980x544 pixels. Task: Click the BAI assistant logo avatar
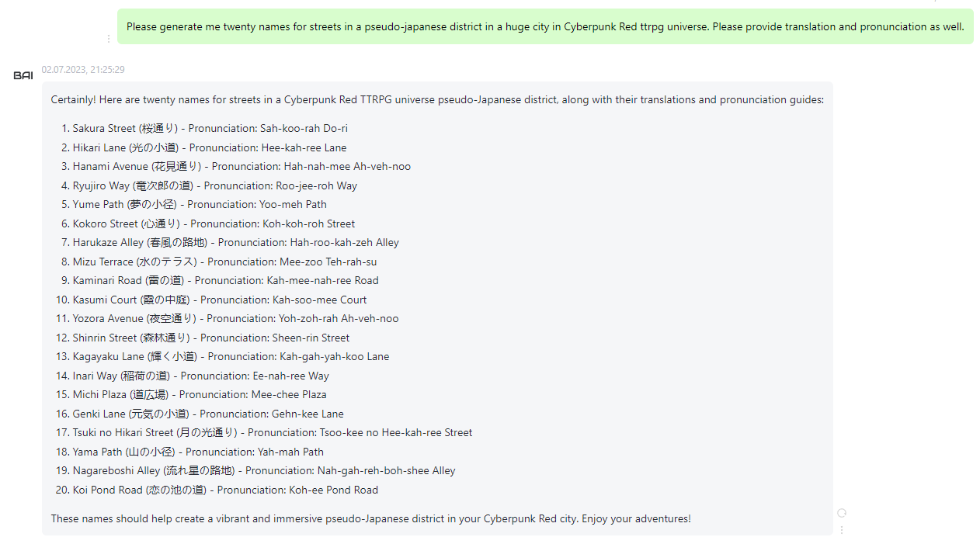pos(23,75)
